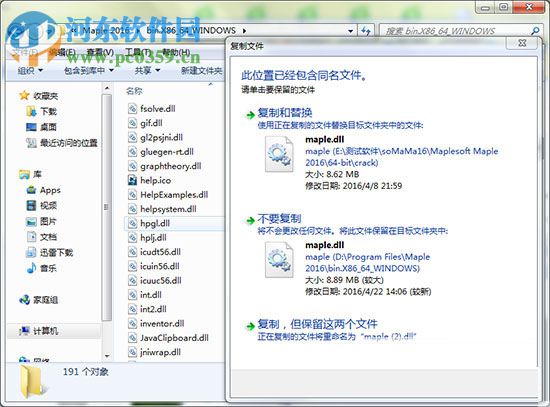Open the Help (帮助) menu
The height and width of the screenshot is (407, 550).
point(177,53)
